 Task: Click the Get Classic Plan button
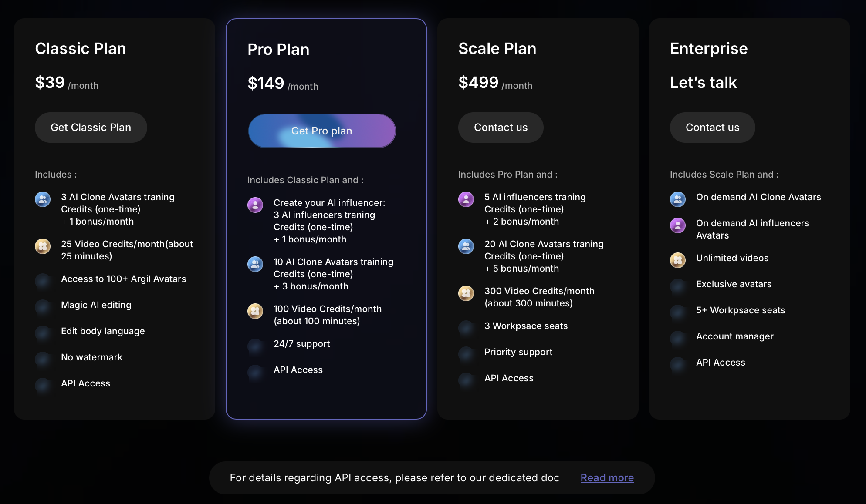click(x=91, y=128)
